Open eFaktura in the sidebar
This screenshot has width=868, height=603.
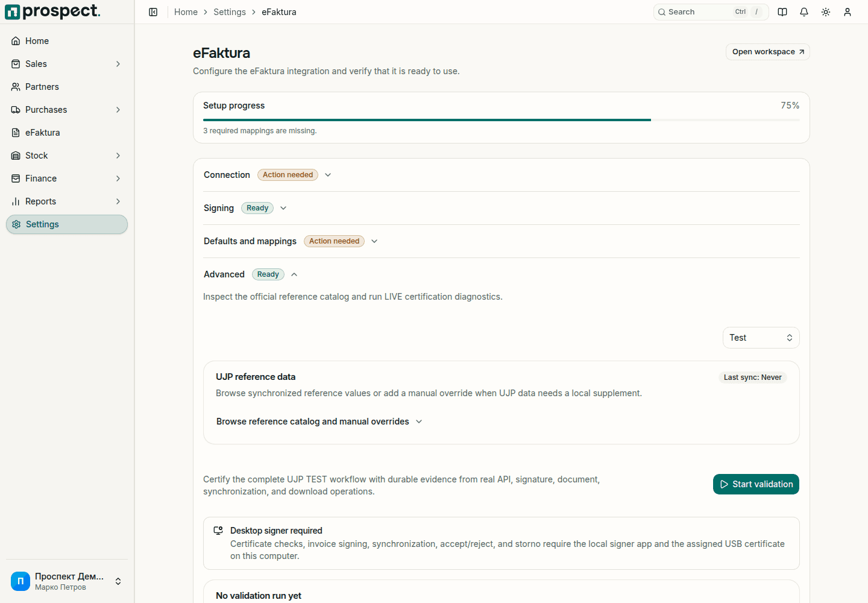(x=67, y=133)
